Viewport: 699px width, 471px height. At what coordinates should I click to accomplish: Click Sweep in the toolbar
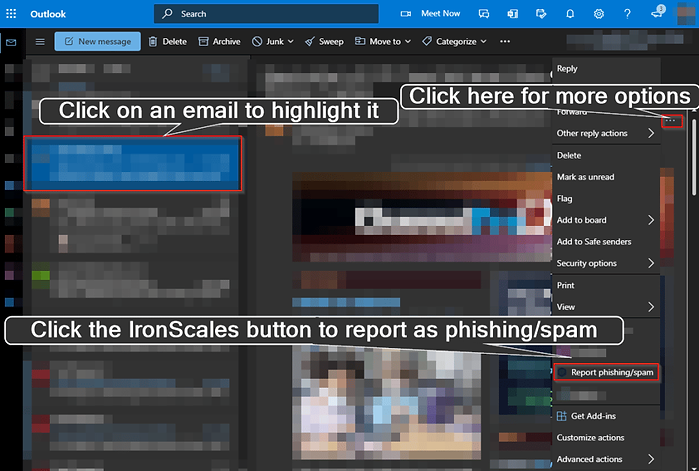point(324,41)
